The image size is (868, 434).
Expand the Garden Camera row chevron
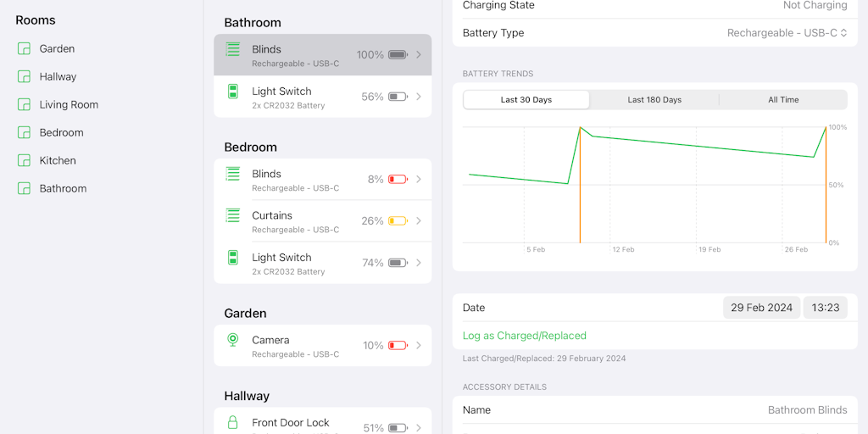419,346
